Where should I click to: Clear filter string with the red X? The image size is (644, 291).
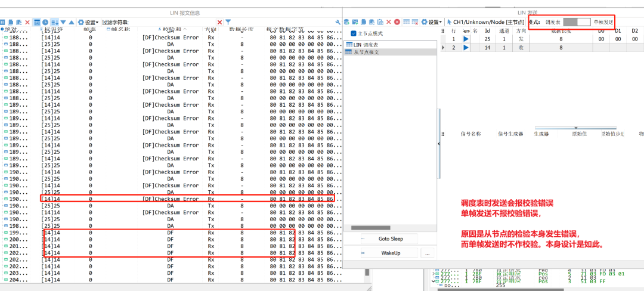coord(219,22)
